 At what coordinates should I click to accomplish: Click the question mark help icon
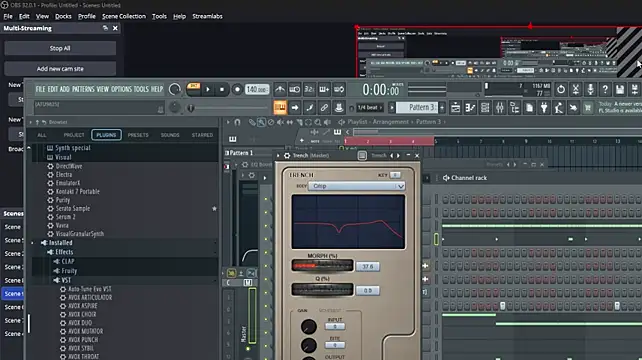click(x=605, y=89)
